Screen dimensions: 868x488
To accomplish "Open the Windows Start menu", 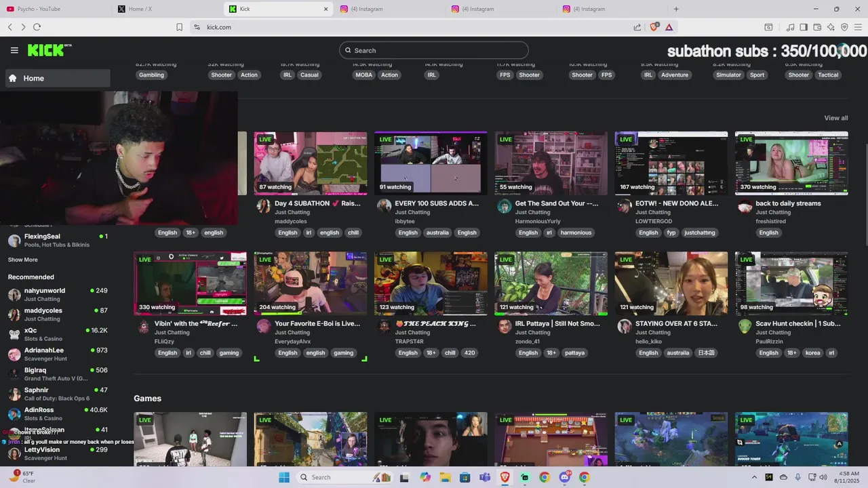I will pyautogui.click(x=284, y=477).
